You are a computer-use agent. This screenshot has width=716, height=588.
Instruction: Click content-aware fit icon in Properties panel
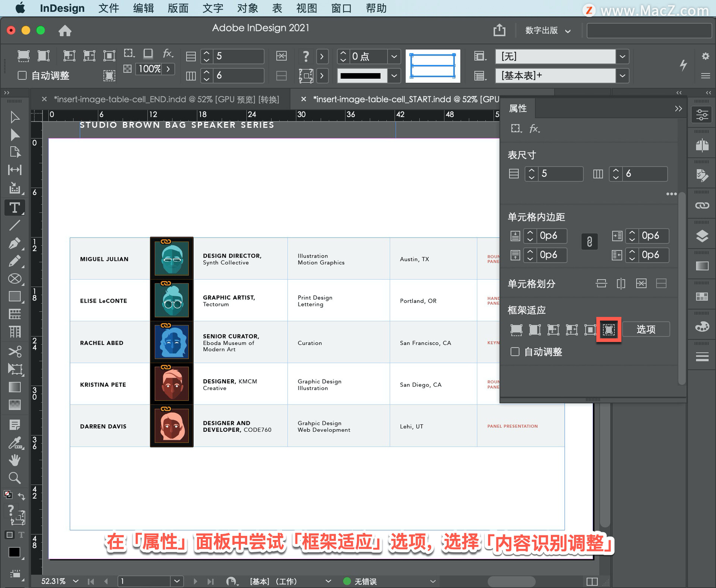609,330
